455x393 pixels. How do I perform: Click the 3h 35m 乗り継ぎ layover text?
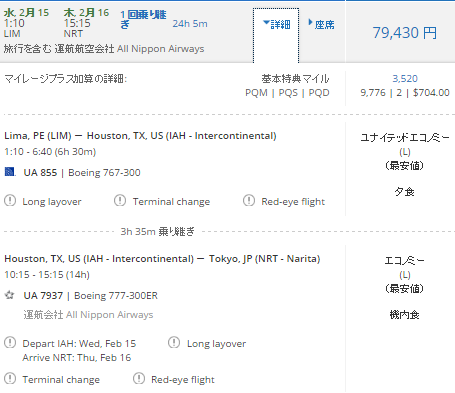(x=157, y=231)
